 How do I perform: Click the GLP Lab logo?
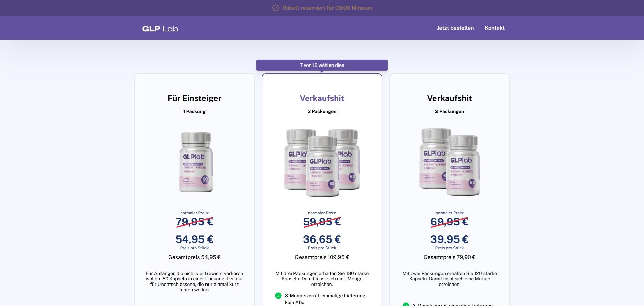160,29
